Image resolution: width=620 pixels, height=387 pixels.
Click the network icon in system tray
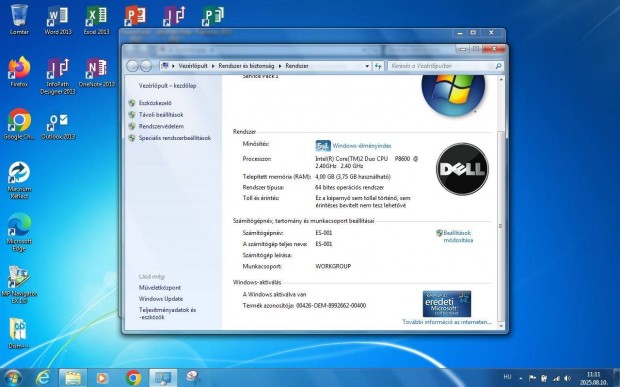click(x=556, y=378)
